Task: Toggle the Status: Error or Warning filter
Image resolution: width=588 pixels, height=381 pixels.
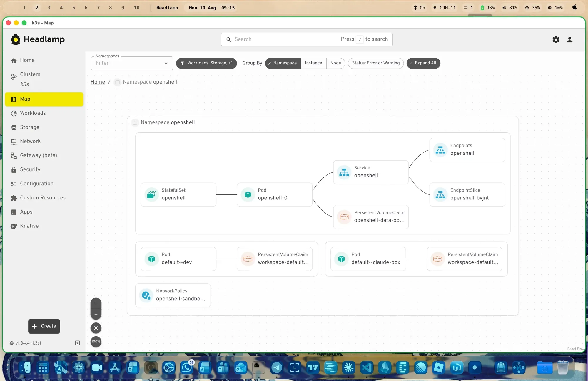Action: click(376, 63)
